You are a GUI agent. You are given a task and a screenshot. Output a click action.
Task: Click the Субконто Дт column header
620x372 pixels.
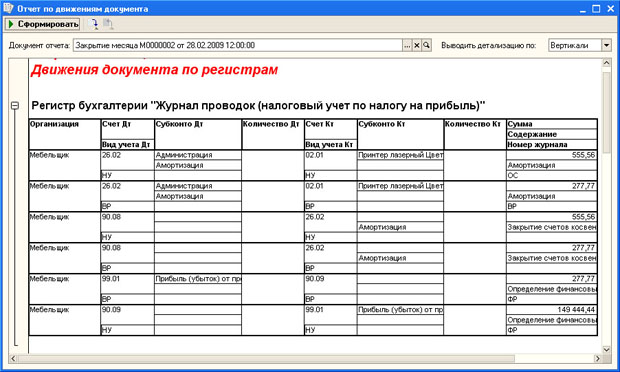pyautogui.click(x=198, y=134)
